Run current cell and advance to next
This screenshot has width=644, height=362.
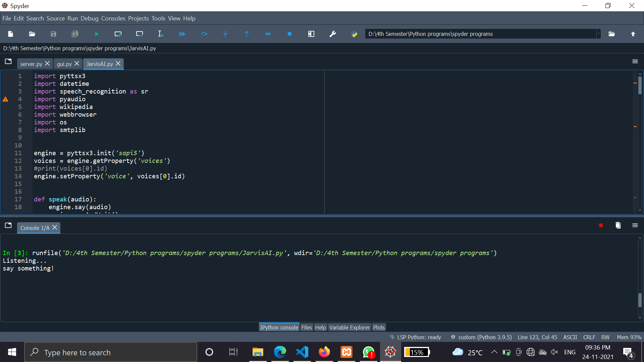coord(140,34)
